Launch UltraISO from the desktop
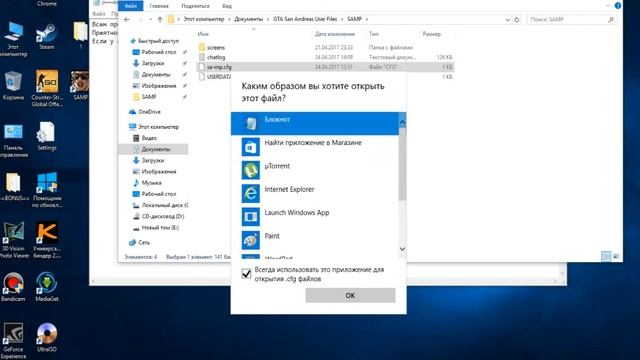 coord(47,338)
